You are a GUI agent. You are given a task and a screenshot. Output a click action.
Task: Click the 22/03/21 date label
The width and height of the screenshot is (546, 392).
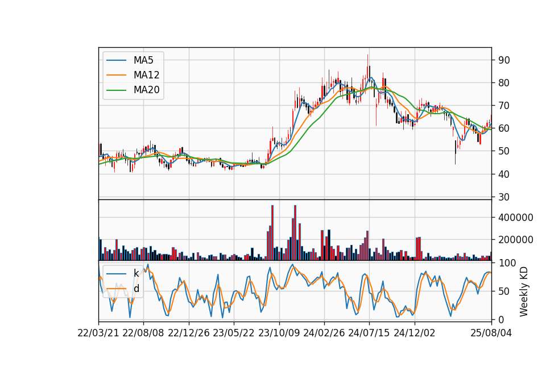(98, 333)
